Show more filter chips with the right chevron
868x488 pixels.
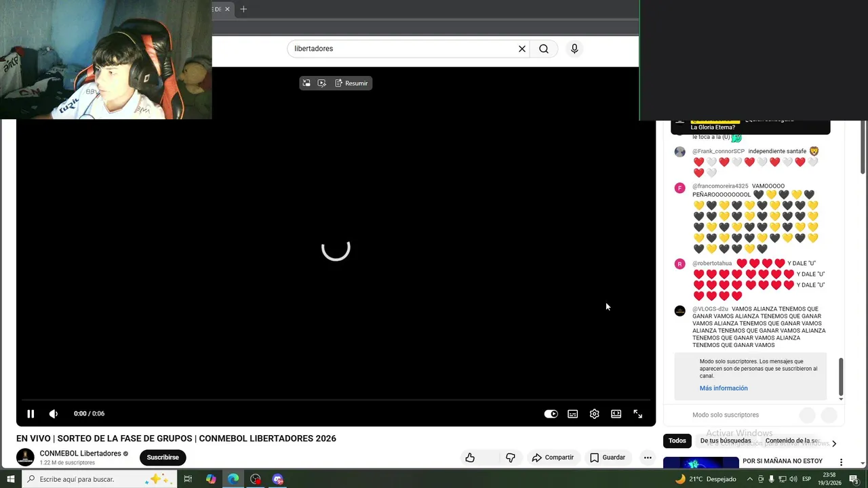pyautogui.click(x=834, y=443)
